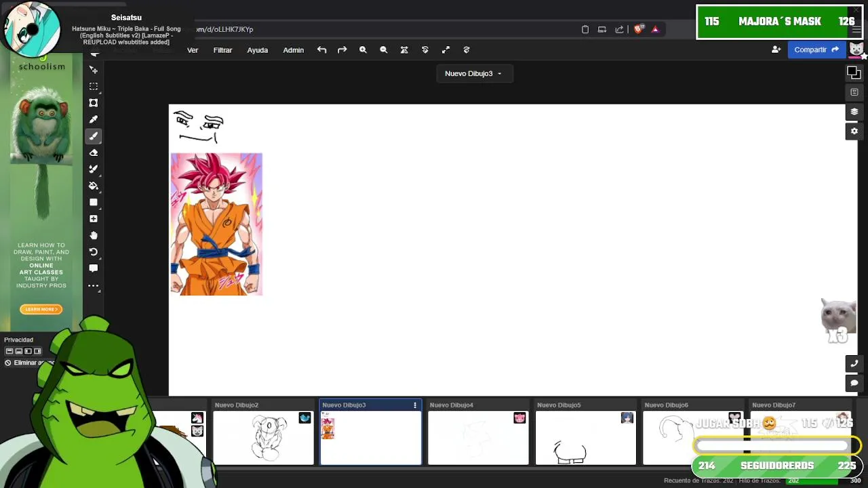Click the Learn More ad button
Viewport: 868px width, 488px height.
point(41,309)
